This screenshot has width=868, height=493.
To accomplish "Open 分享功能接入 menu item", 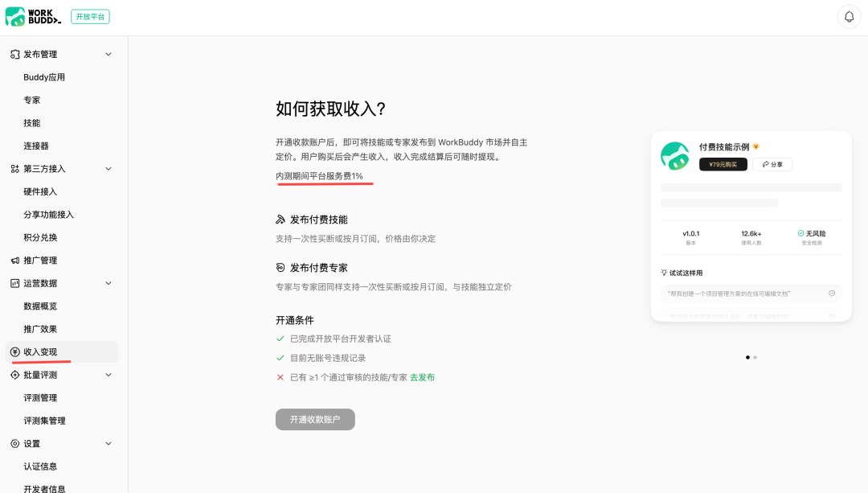I will coord(49,215).
